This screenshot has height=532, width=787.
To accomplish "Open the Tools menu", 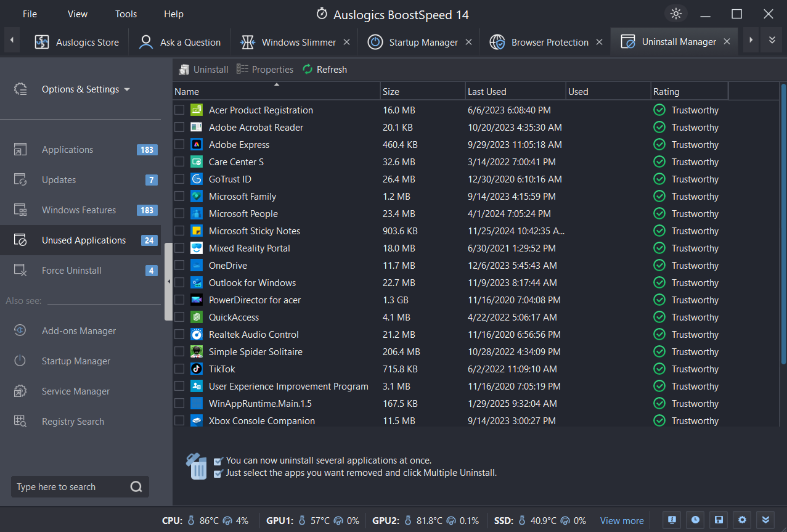I will pos(126,14).
